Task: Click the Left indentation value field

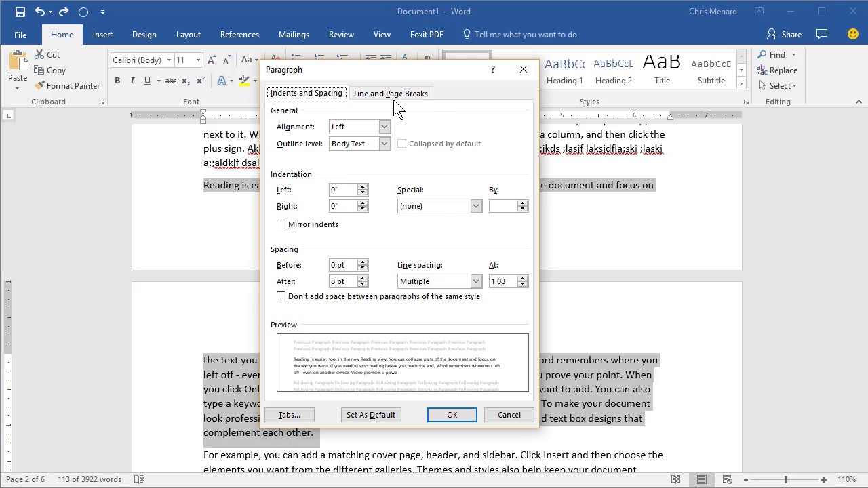Action: (x=342, y=190)
